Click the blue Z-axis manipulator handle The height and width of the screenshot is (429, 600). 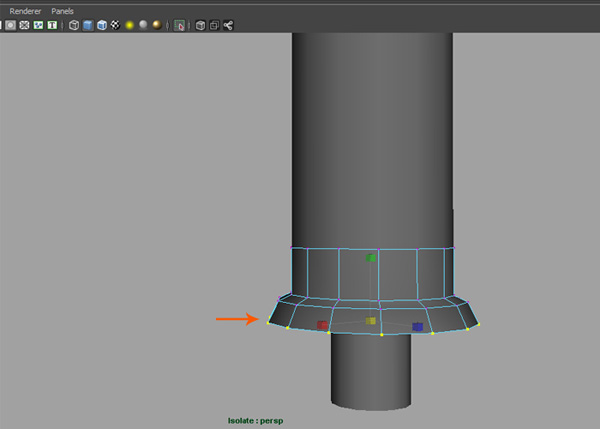pos(417,326)
